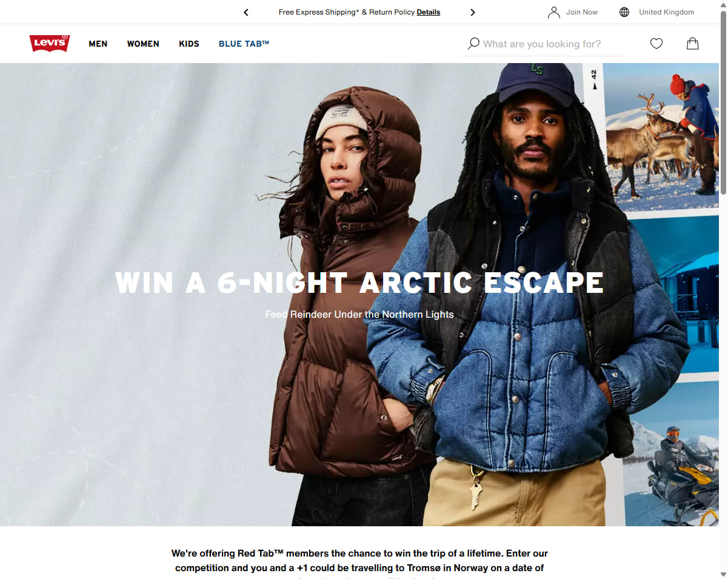Image resolution: width=728 pixels, height=579 pixels.
Task: Open the MEN menu
Action: tap(98, 44)
